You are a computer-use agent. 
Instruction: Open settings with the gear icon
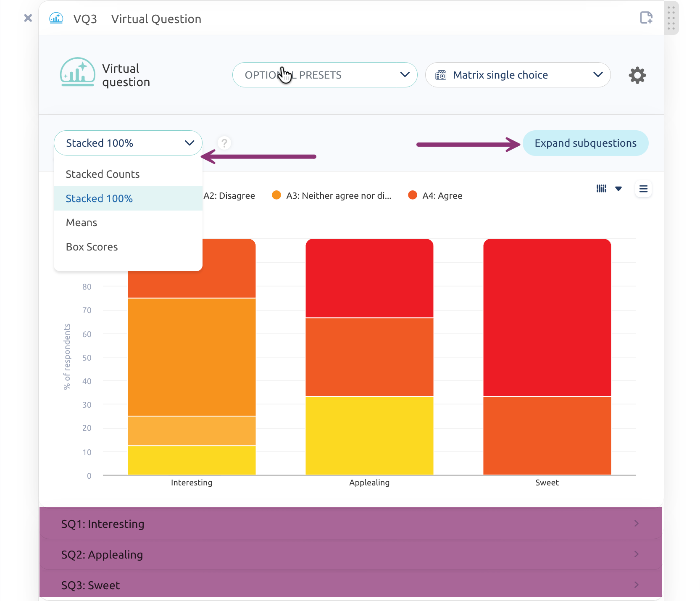637,75
